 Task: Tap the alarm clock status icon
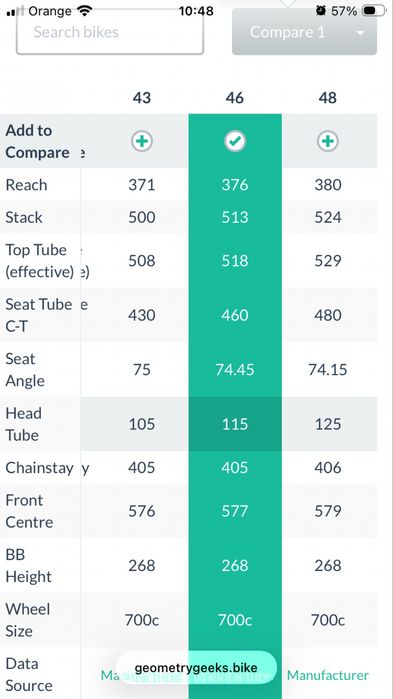pos(320,11)
